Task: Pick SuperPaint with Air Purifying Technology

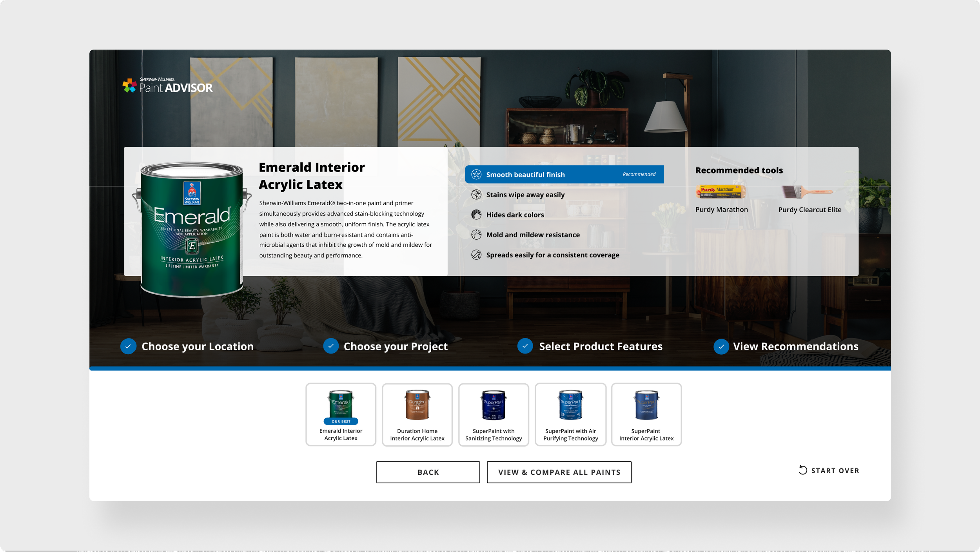Action: point(570,415)
